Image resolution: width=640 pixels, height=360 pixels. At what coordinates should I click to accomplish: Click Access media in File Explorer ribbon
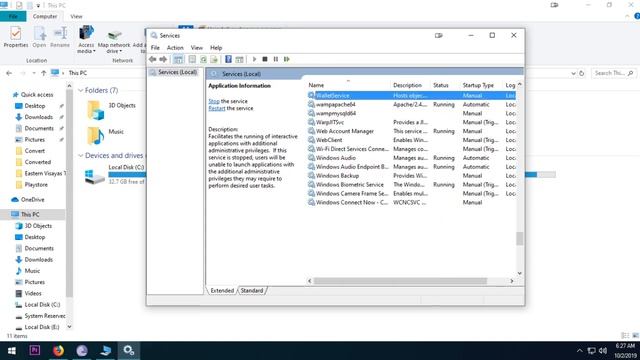(x=86, y=39)
